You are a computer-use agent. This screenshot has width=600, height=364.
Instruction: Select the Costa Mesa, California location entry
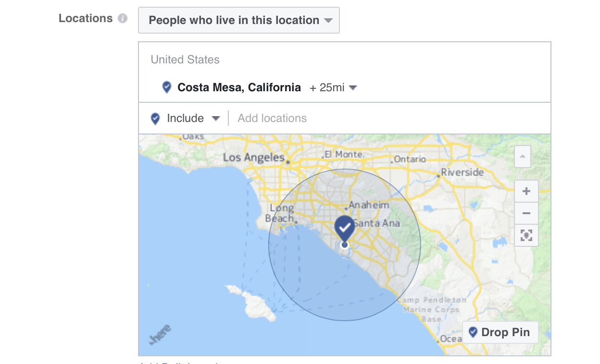point(239,87)
